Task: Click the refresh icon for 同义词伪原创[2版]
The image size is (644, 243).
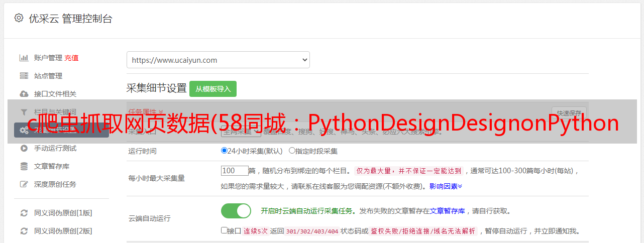Action: [24, 231]
